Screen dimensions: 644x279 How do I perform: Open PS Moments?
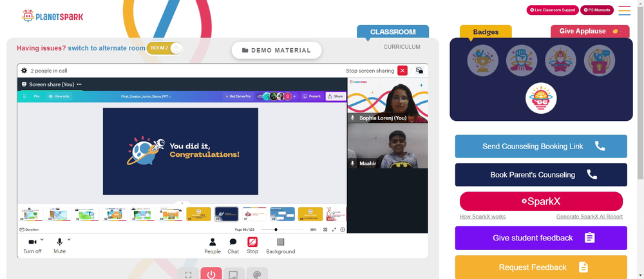(597, 10)
